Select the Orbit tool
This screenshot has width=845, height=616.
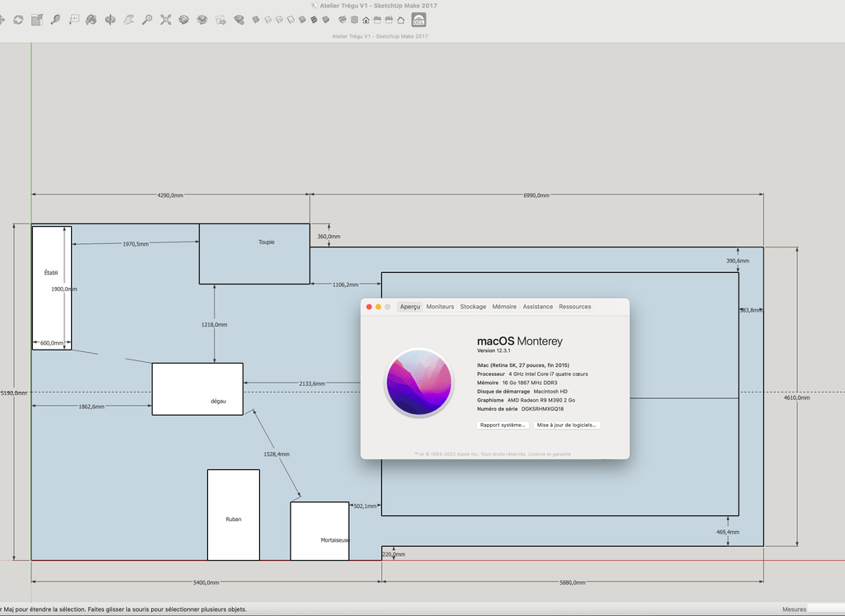pyautogui.click(x=110, y=20)
